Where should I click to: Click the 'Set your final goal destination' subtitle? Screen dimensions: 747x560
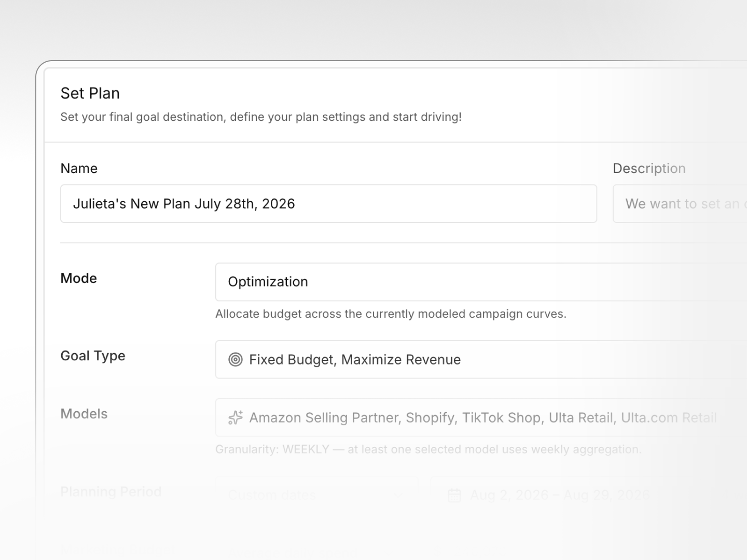(x=261, y=117)
